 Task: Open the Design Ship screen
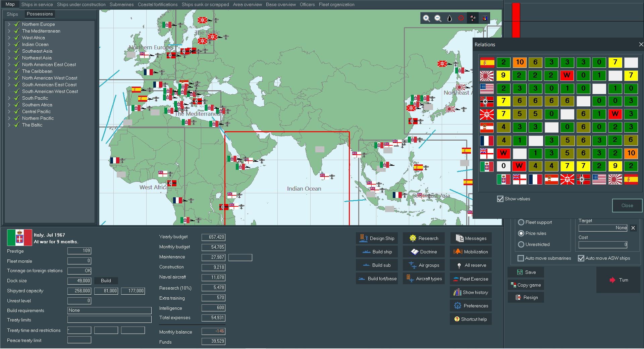pos(377,238)
